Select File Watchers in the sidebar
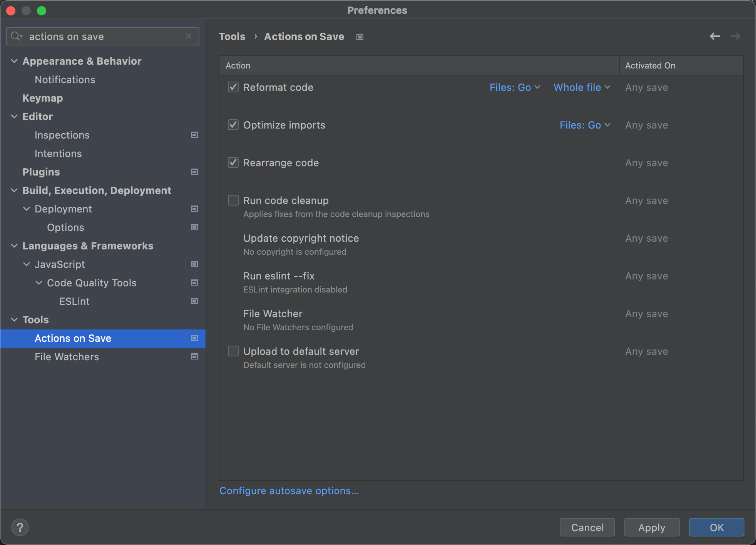756x545 pixels. 67,357
